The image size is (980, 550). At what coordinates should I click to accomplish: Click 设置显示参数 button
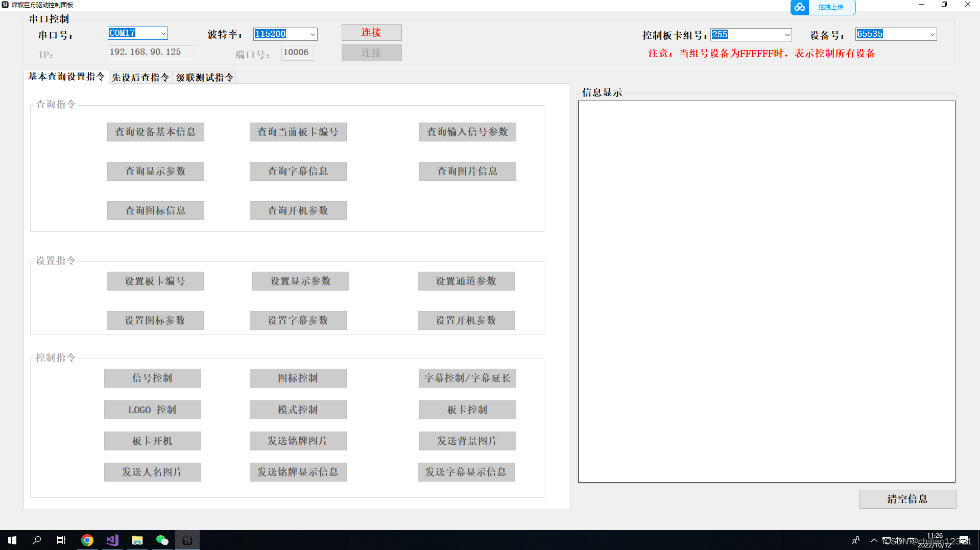coord(300,281)
